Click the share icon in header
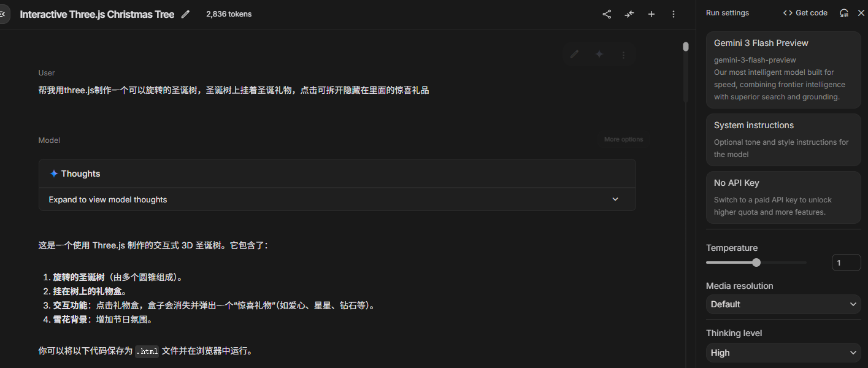This screenshot has height=368, width=868. (607, 14)
